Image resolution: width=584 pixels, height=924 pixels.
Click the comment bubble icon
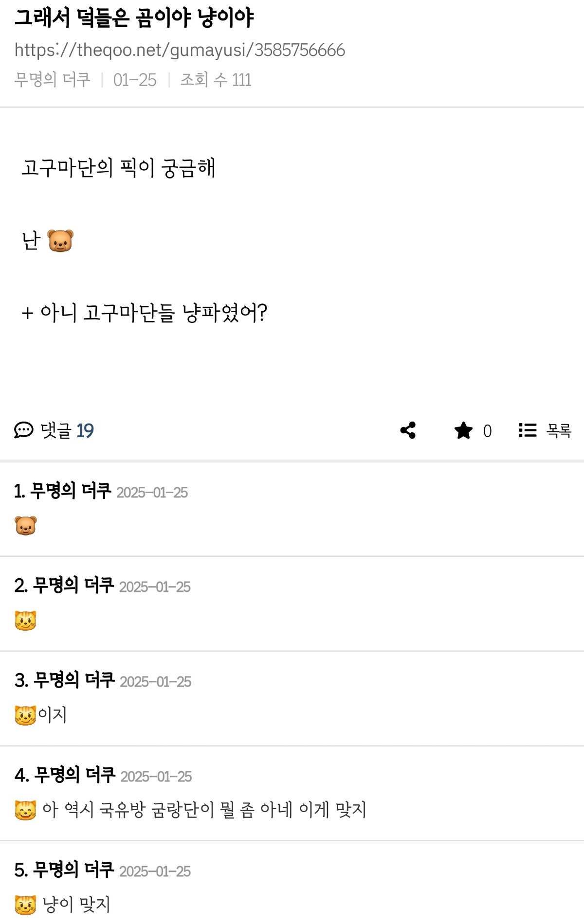pyautogui.click(x=23, y=430)
